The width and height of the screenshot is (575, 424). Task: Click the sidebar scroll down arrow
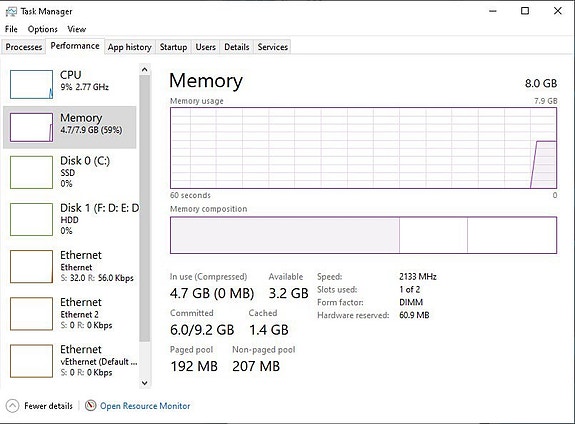click(145, 383)
